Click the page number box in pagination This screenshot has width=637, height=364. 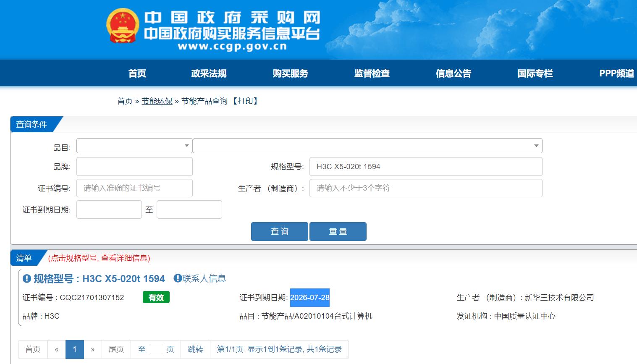pyautogui.click(x=156, y=349)
